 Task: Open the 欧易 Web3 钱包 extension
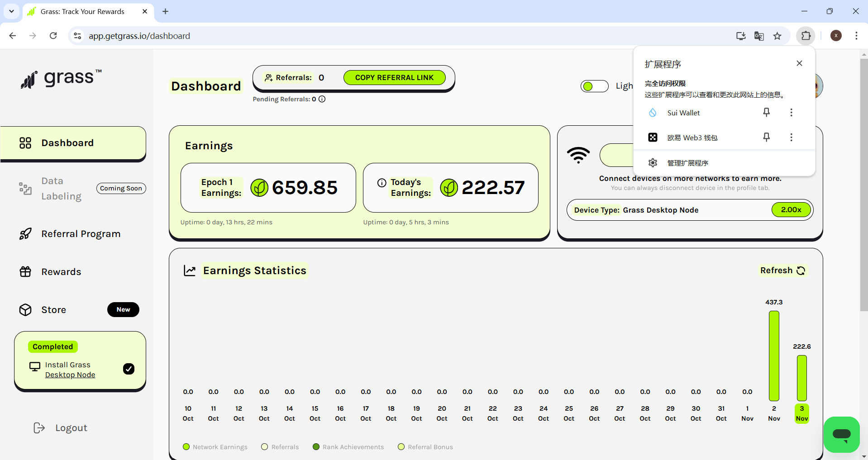tap(692, 138)
